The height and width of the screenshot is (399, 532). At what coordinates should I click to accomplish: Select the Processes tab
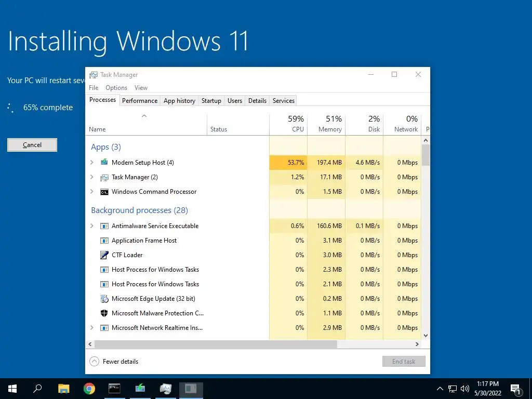tap(102, 100)
